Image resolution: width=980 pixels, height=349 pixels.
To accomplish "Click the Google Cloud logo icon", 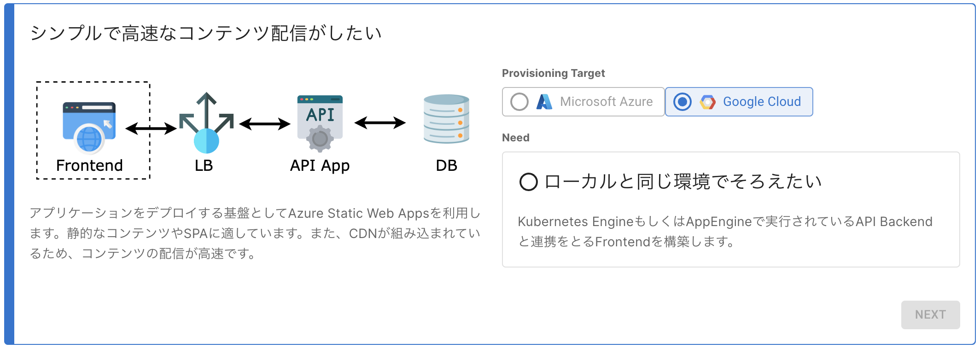I will pos(707,102).
